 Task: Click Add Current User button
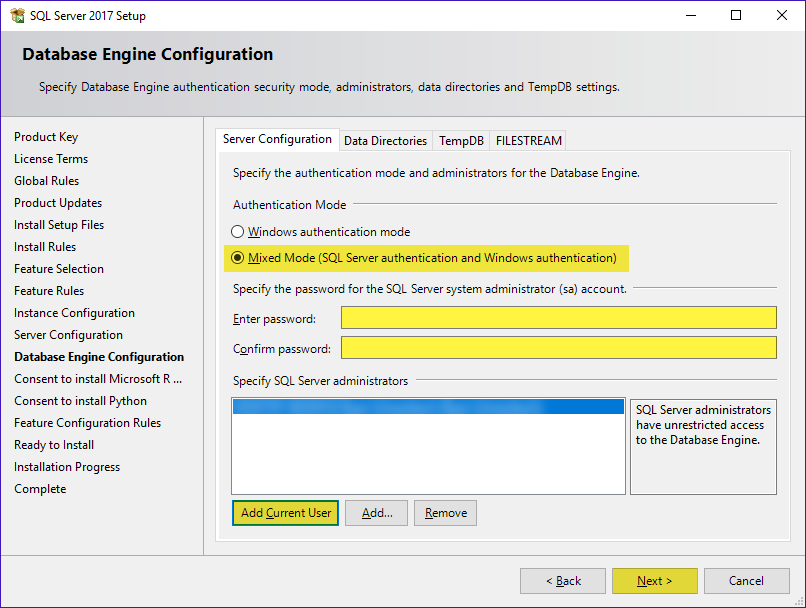tap(285, 513)
